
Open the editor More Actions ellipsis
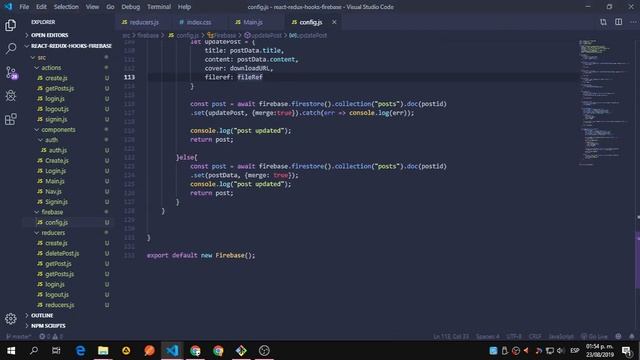pos(633,22)
